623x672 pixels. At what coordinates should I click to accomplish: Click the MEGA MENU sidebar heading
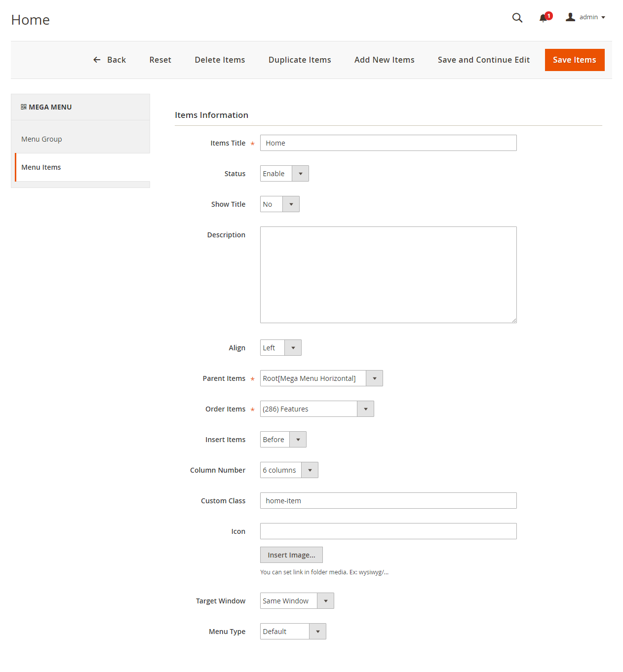click(50, 107)
